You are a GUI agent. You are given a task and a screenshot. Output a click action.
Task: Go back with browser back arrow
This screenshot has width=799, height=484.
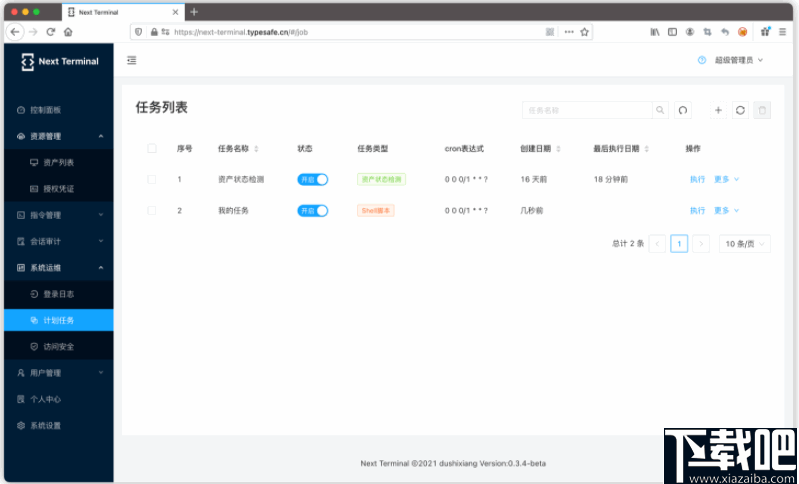[15, 32]
